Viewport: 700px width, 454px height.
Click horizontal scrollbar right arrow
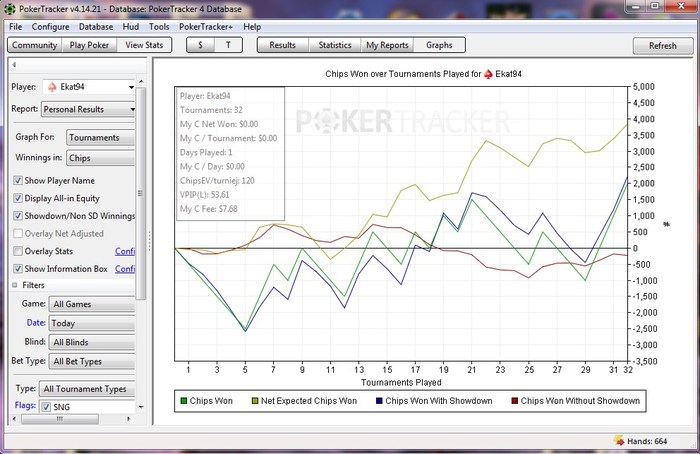[x=129, y=419]
